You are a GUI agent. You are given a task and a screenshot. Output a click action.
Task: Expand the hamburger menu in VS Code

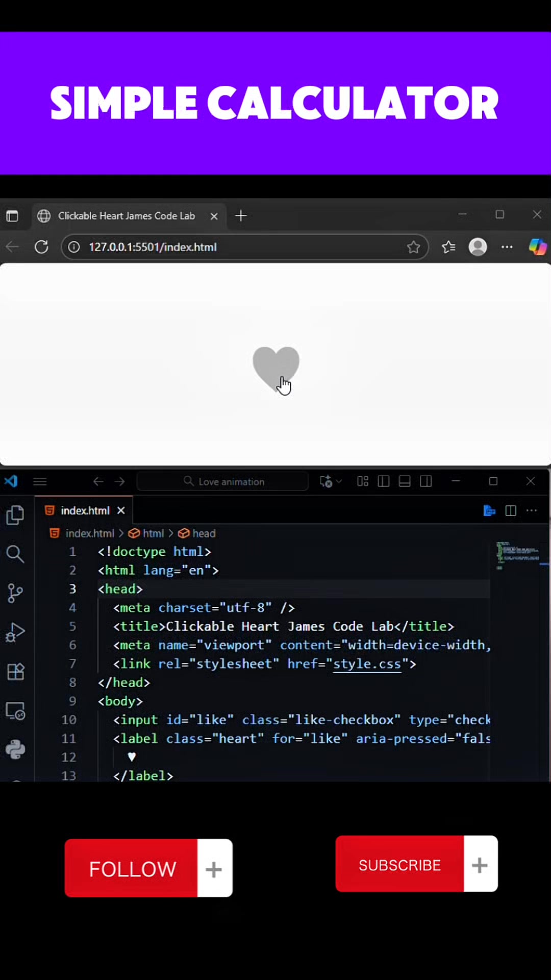pyautogui.click(x=40, y=481)
